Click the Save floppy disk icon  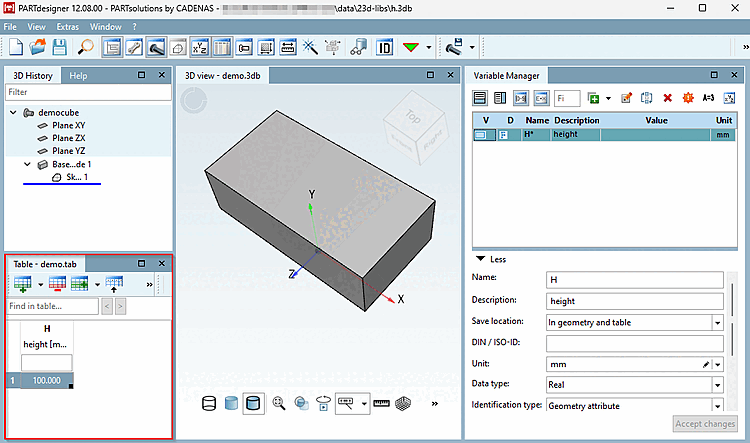tap(60, 47)
